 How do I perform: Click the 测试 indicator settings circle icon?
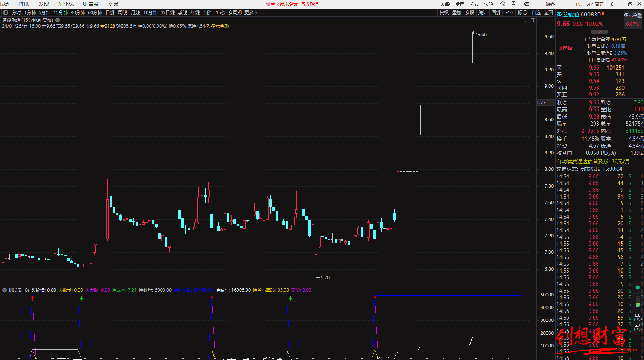click(x=4, y=290)
